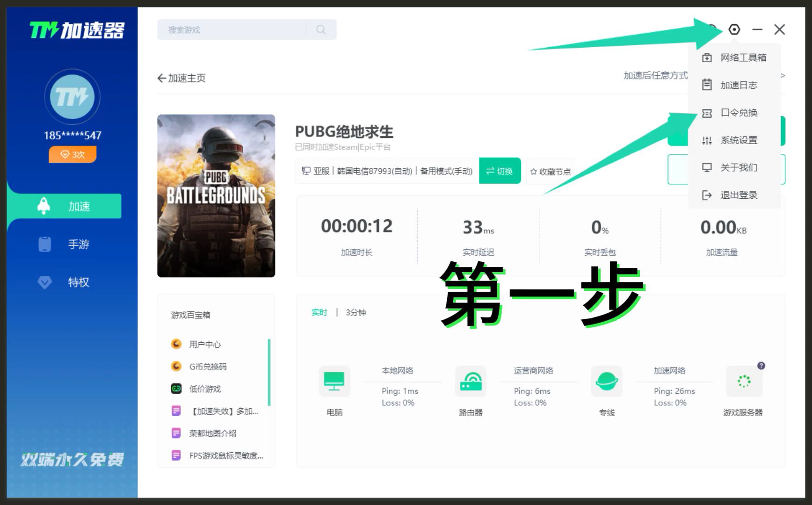Image resolution: width=812 pixels, height=505 pixels.
Task: Click the diamond icon beside 特权
Action: click(44, 282)
